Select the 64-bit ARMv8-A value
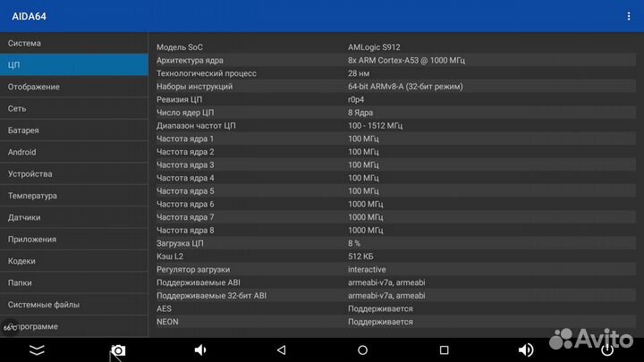 tap(405, 87)
